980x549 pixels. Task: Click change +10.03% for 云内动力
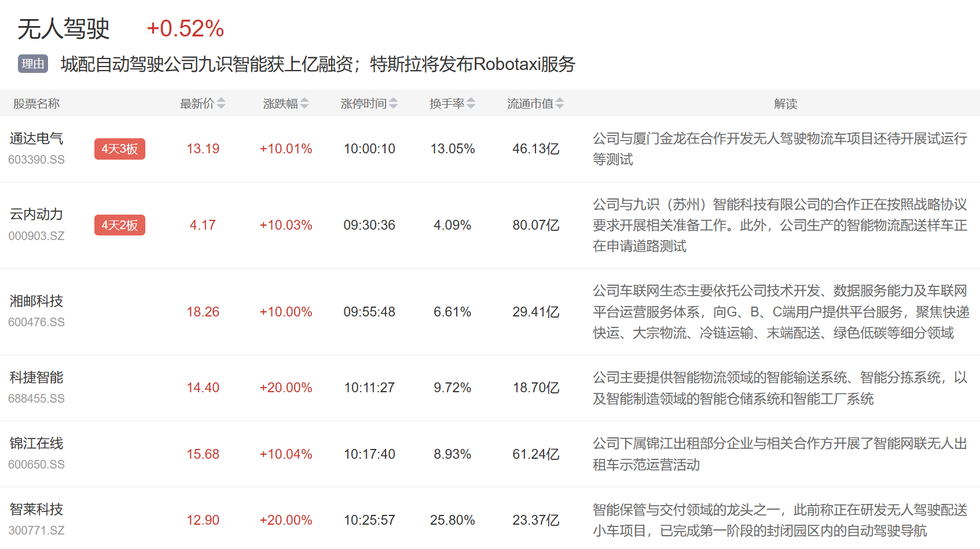[x=286, y=225]
